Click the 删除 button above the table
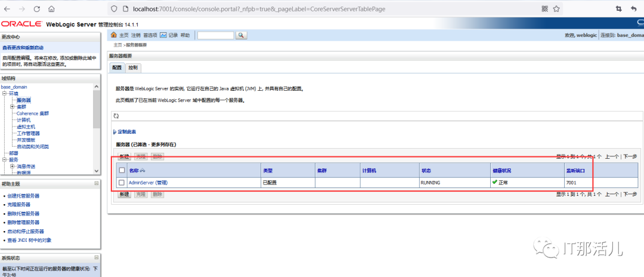This screenshot has height=277, width=644. (157, 156)
